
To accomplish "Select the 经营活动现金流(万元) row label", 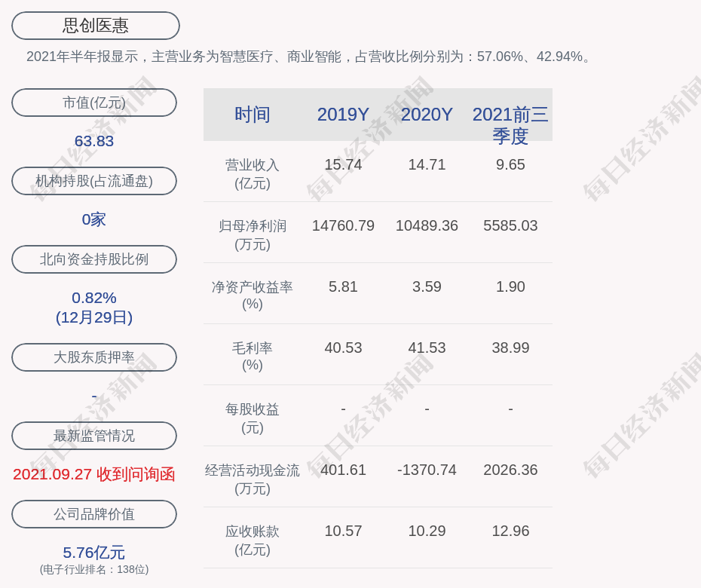I will [252, 479].
